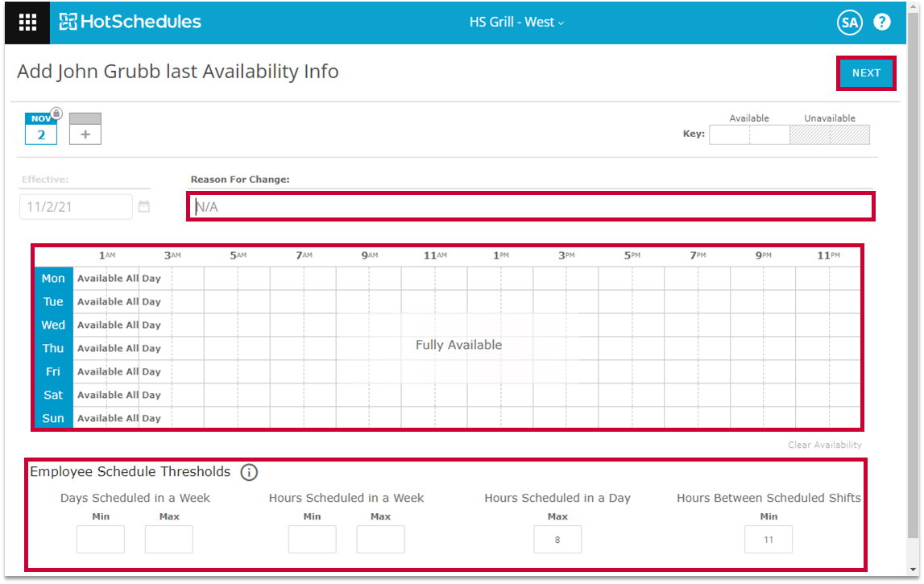Click the NEXT button
The height and width of the screenshot is (584, 924).
coord(866,73)
